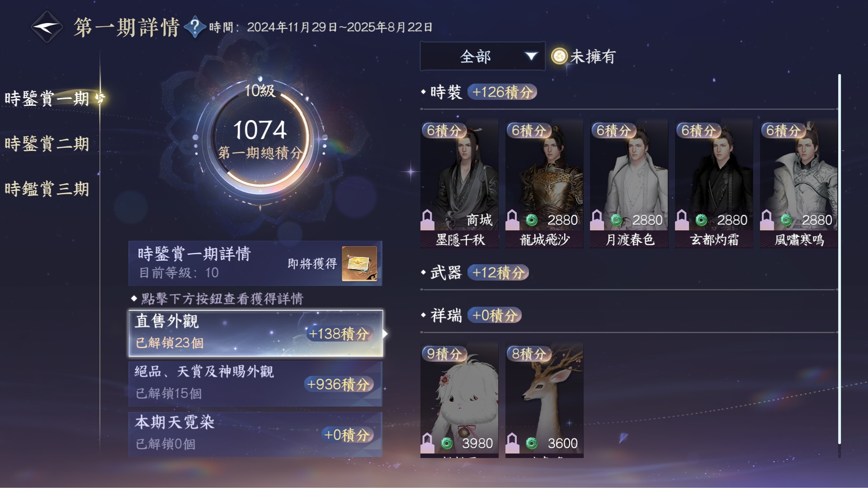Image resolution: width=868 pixels, height=491 pixels.
Task: Open 絕品、天賞及神賜外觀 details button
Action: 255,384
